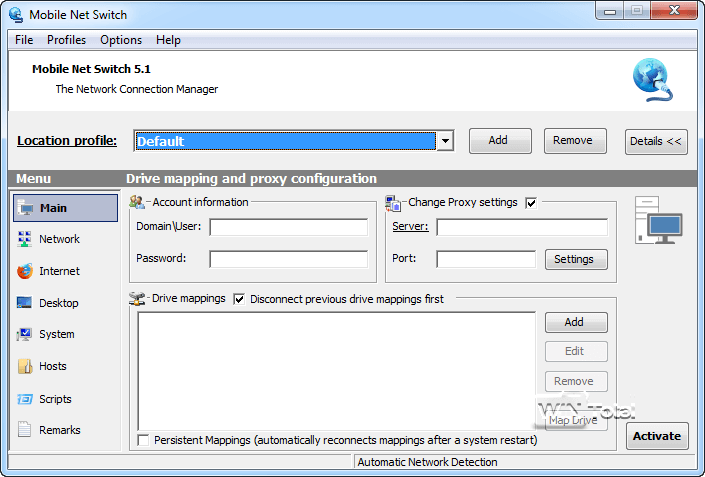Image resolution: width=705 pixels, height=477 pixels.
Task: Focus the proxy Server input field
Action: [522, 227]
